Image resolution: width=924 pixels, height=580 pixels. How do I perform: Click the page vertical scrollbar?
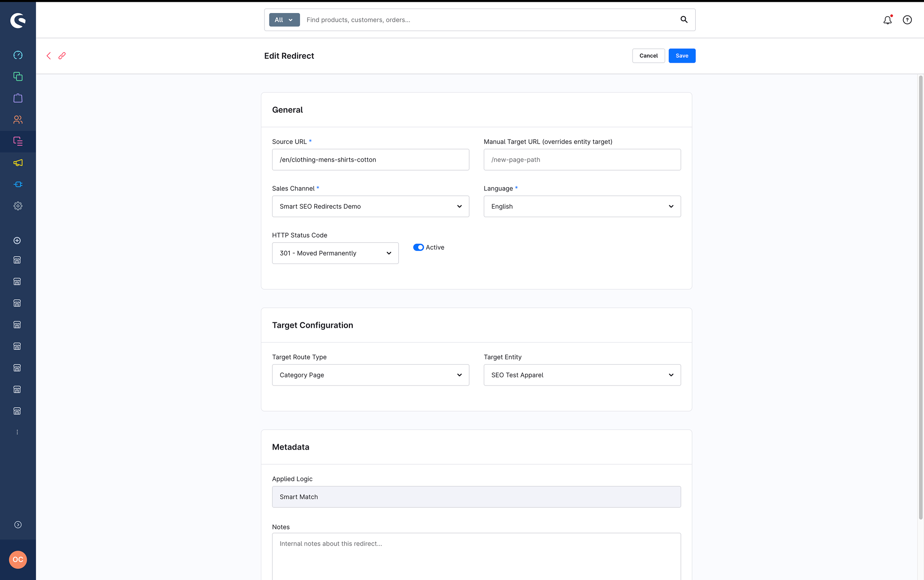point(921,298)
